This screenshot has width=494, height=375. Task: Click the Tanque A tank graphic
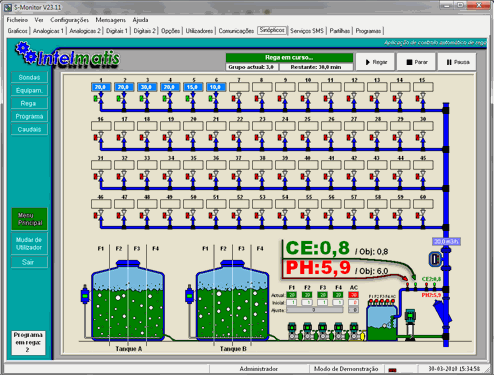[x=128, y=301]
